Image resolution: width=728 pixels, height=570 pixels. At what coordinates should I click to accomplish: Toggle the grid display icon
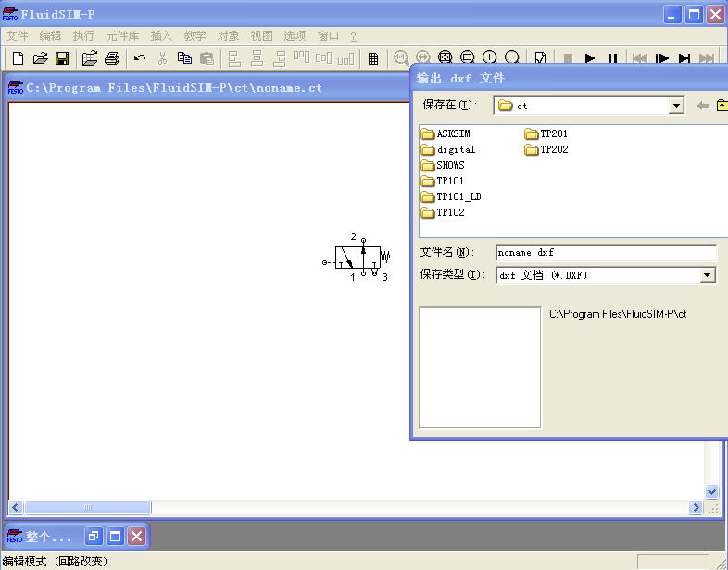tap(373, 58)
